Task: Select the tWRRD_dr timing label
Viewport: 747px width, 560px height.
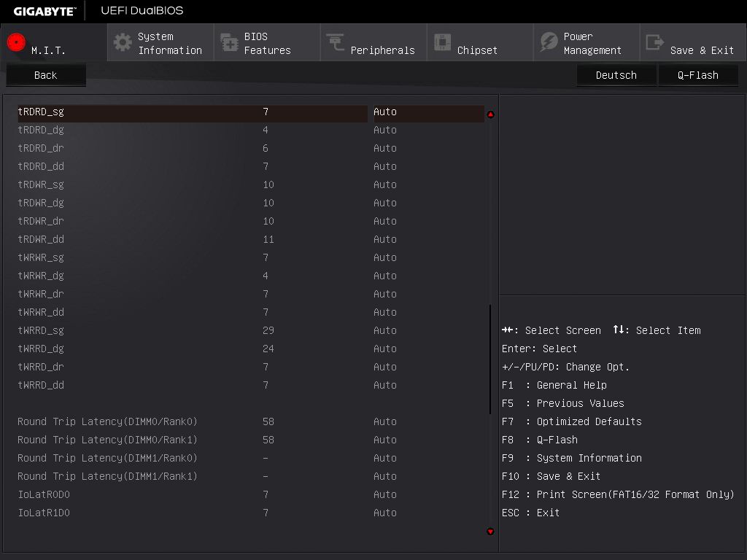Action: click(x=41, y=367)
